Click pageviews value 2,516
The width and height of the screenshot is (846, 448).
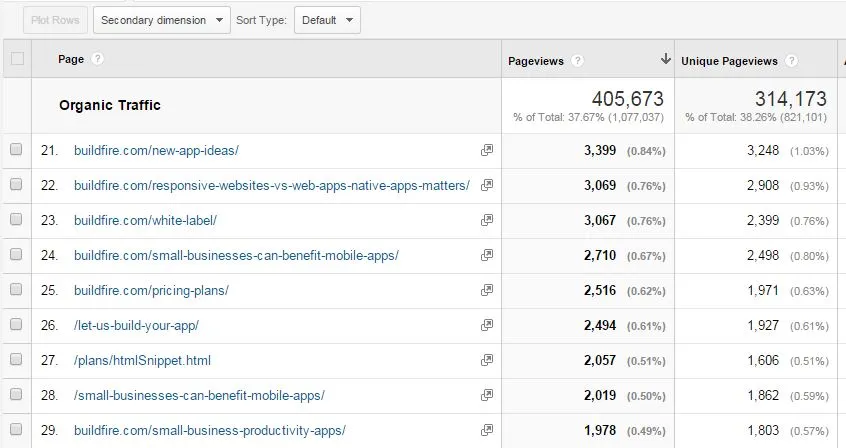tap(600, 290)
